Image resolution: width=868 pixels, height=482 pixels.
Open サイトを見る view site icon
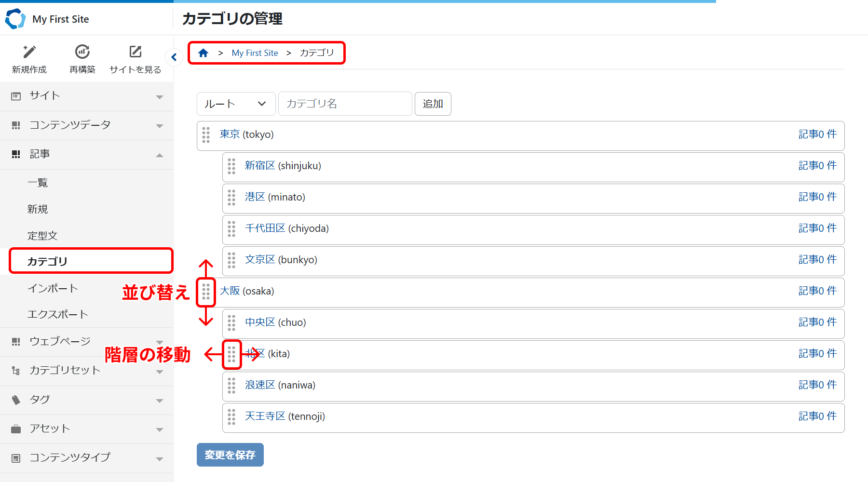pyautogui.click(x=136, y=52)
